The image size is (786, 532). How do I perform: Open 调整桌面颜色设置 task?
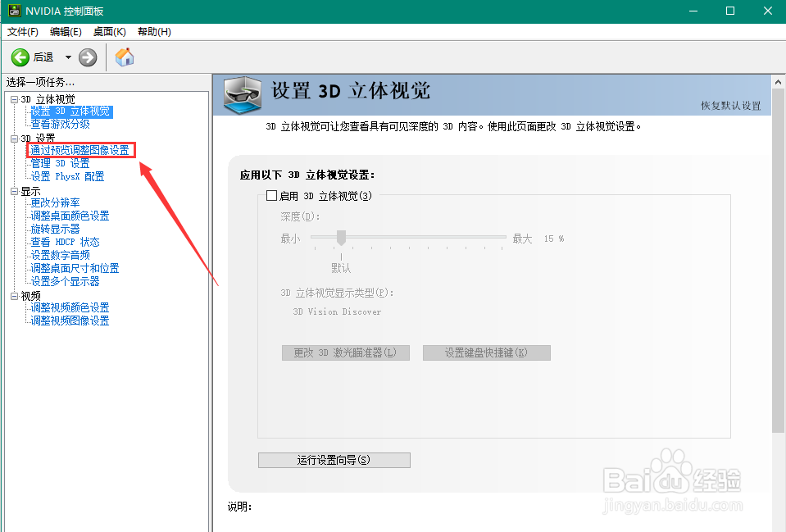click(x=70, y=216)
